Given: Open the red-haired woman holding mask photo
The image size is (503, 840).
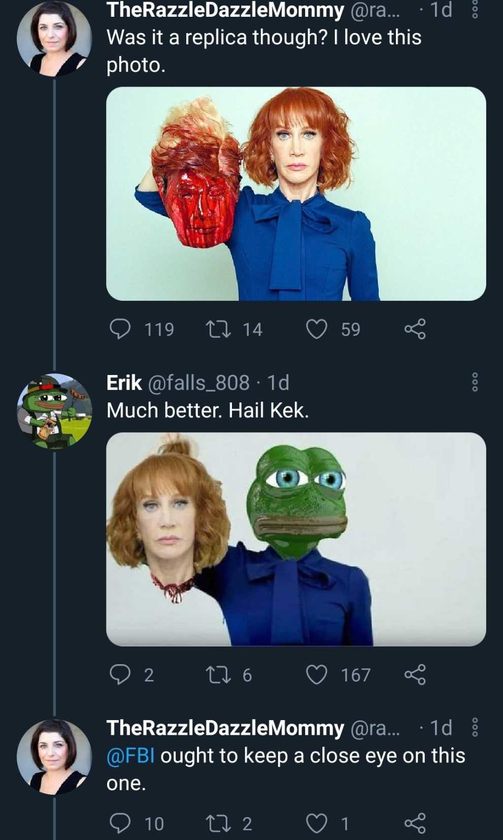Looking at the screenshot, I should 296,193.
